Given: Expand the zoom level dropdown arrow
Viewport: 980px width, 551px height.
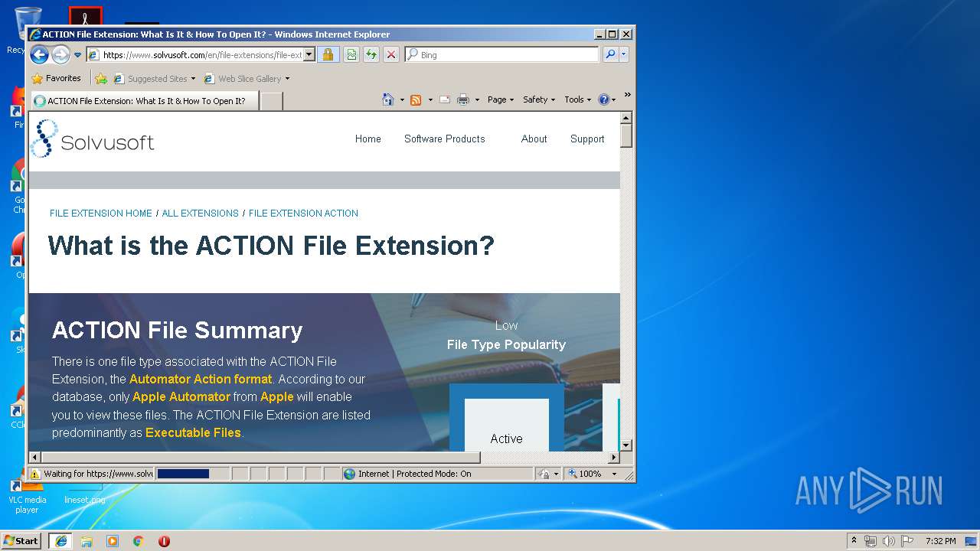Looking at the screenshot, I should click(x=614, y=474).
